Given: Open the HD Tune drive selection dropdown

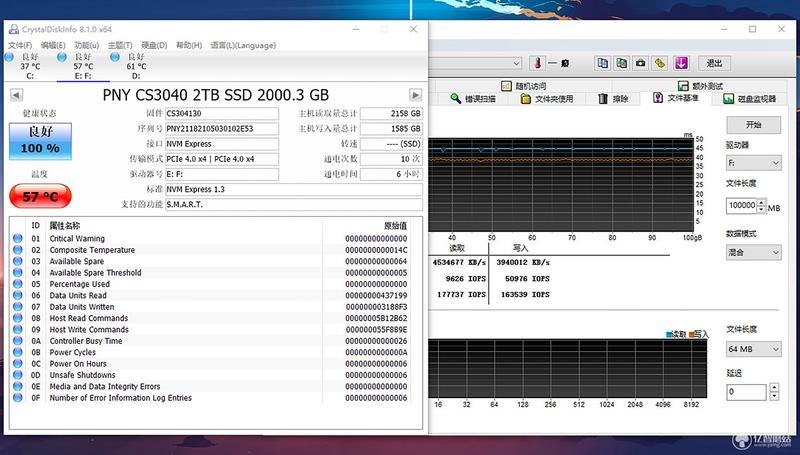Looking at the screenshot, I should (516, 63).
